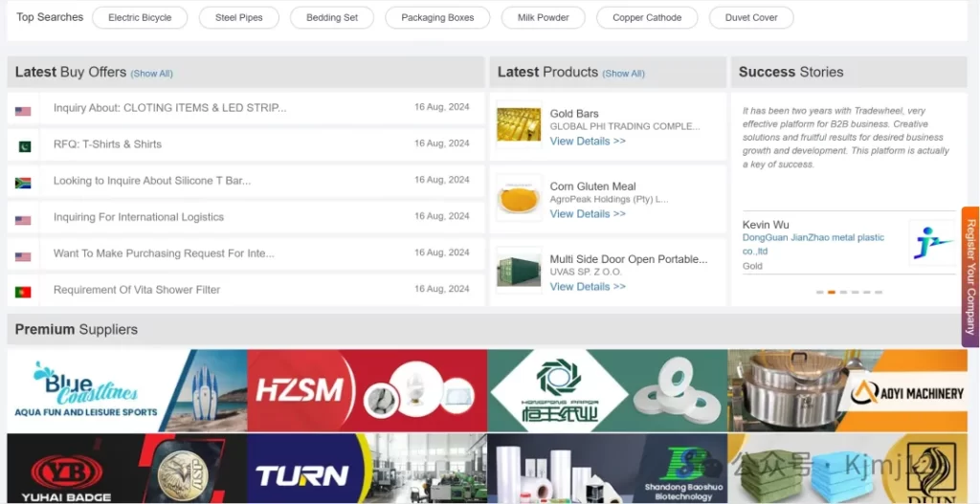Click the Gold membership label
980x504 pixels.
tap(752, 266)
